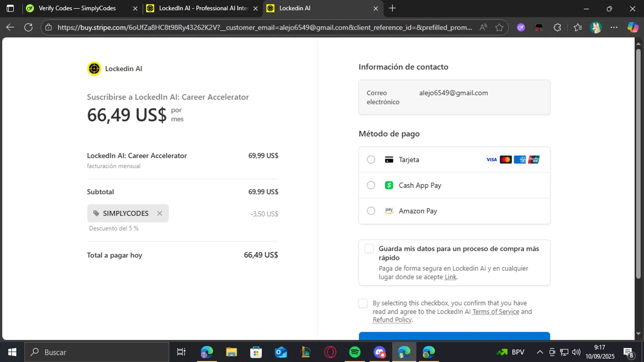Click the Stripe URL address bar
Image resolution: width=644 pixels, height=362 pixels.
pyautogui.click(x=264, y=27)
